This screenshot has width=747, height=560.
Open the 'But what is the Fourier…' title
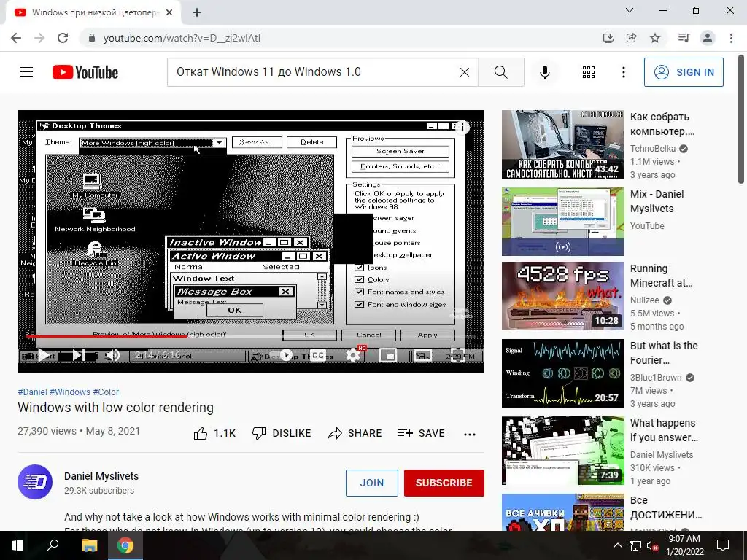click(664, 353)
